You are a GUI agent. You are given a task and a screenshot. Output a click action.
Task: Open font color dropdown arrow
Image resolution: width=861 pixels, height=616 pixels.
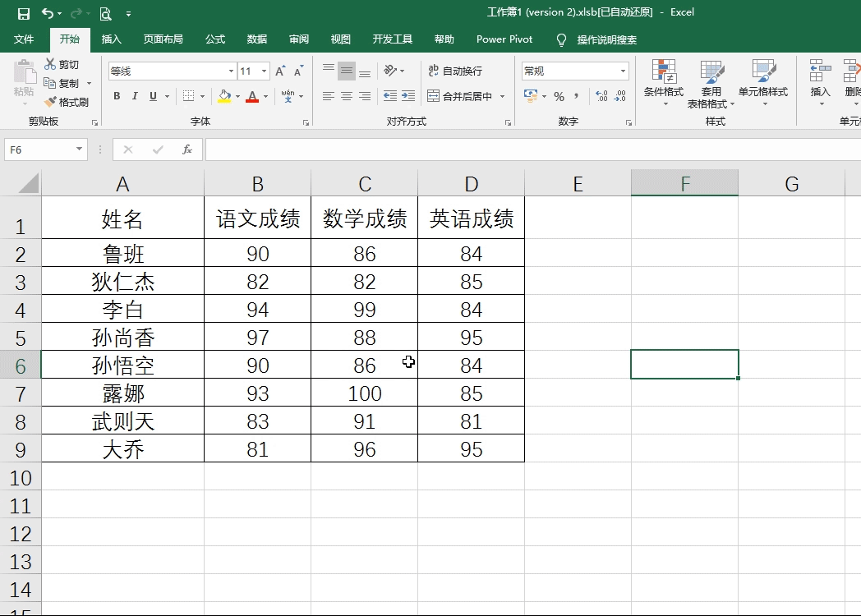tap(265, 97)
